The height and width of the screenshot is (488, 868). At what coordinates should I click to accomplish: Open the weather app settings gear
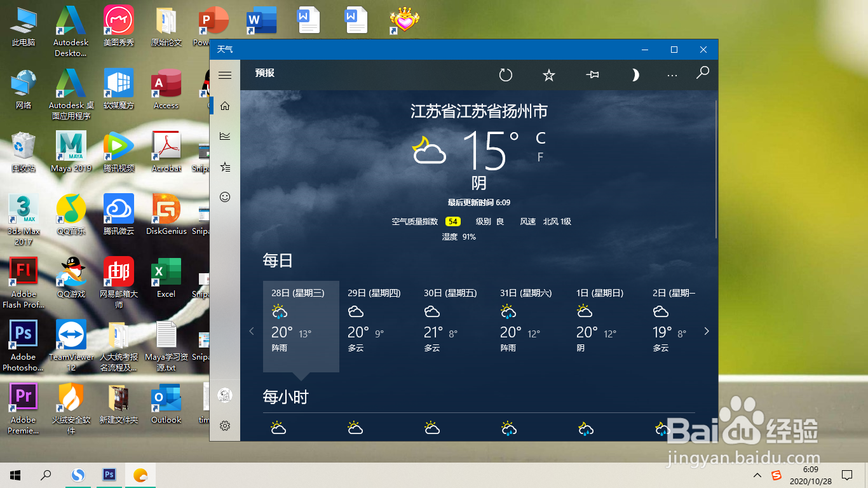click(224, 426)
